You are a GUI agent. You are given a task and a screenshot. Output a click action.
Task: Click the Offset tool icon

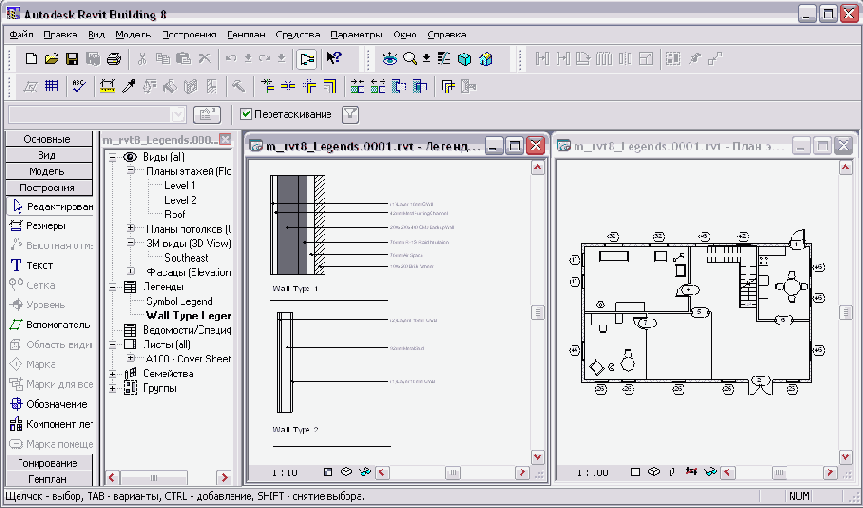329,86
